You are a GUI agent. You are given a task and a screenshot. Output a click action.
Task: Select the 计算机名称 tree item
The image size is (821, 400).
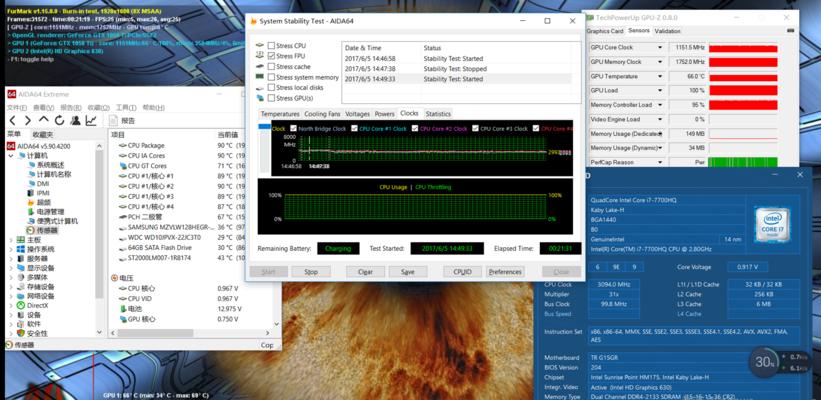coord(54,174)
